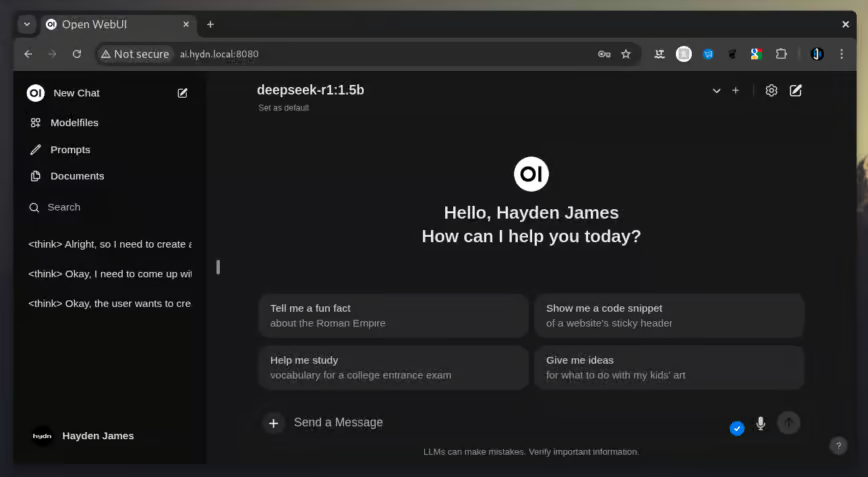The height and width of the screenshot is (477, 868).
Task: Toggle the blue checkmark in message box
Action: (737, 428)
